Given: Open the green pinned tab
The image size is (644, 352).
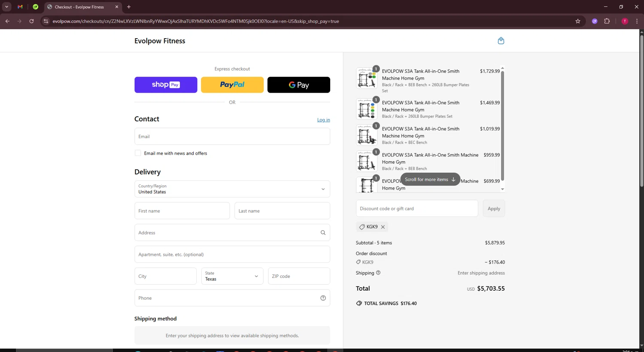Looking at the screenshot, I should (x=36, y=7).
